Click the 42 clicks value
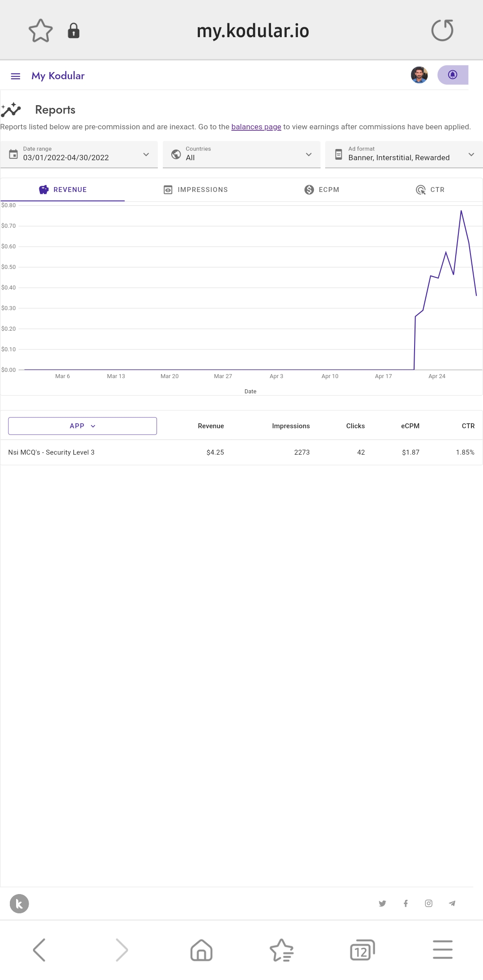Viewport: 483px width, 980px height. [x=361, y=452]
